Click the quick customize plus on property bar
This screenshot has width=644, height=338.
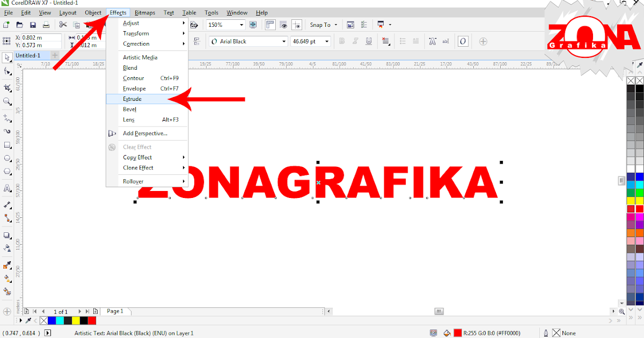pos(483,41)
